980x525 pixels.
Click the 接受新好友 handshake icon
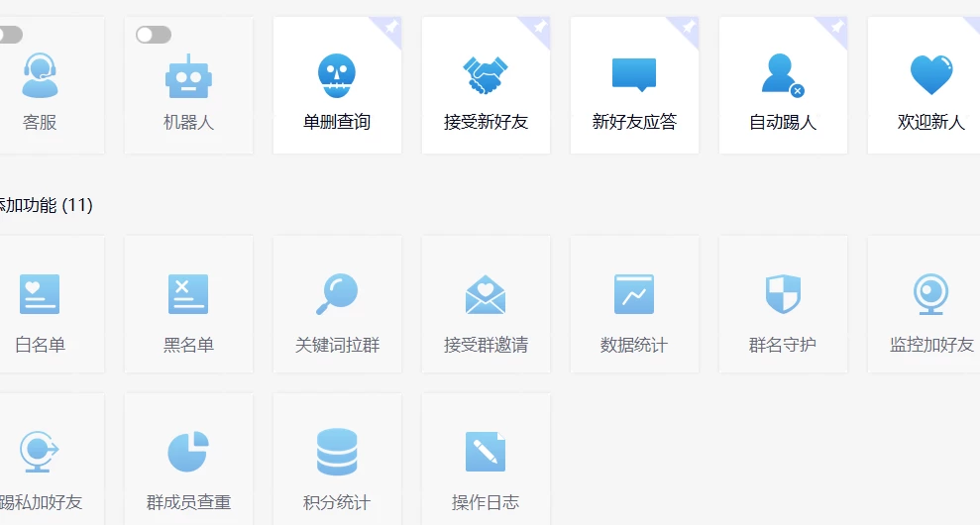click(x=486, y=75)
